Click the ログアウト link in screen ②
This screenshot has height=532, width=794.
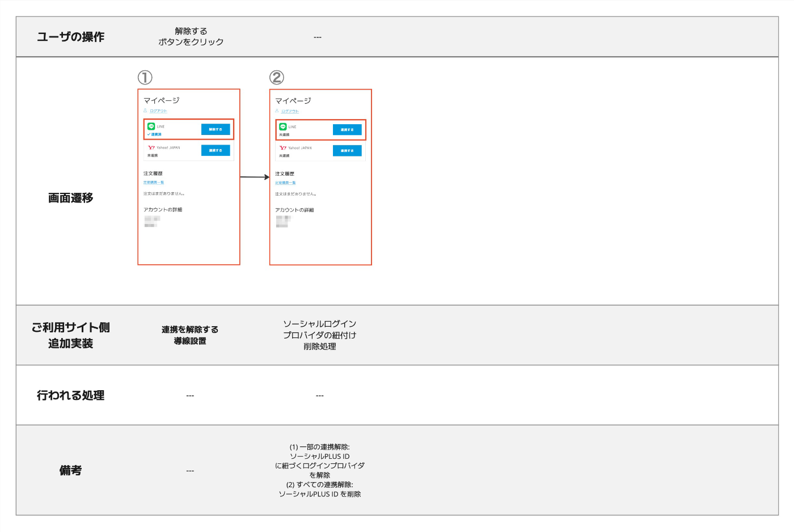click(x=290, y=111)
